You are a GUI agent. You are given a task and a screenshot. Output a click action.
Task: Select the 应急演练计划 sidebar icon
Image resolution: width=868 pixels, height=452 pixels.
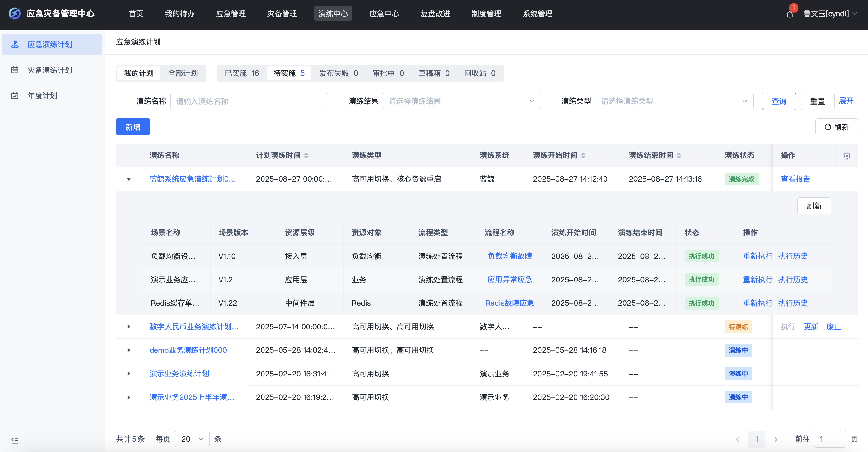15,44
